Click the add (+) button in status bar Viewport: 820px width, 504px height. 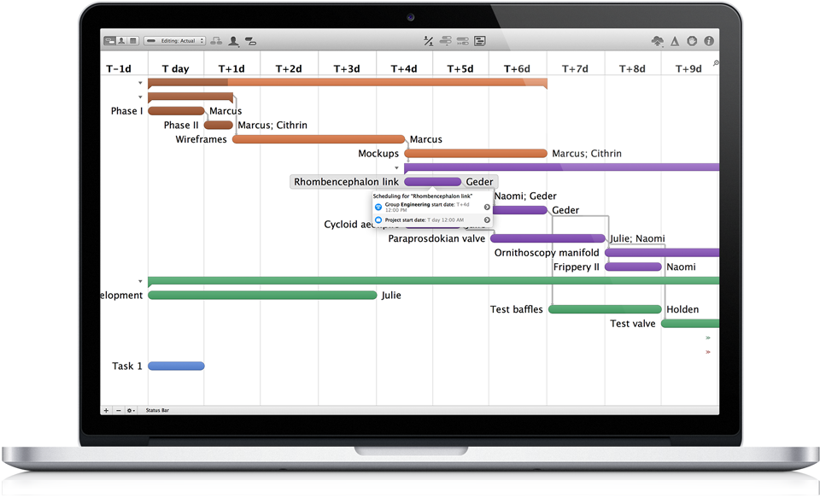point(106,410)
